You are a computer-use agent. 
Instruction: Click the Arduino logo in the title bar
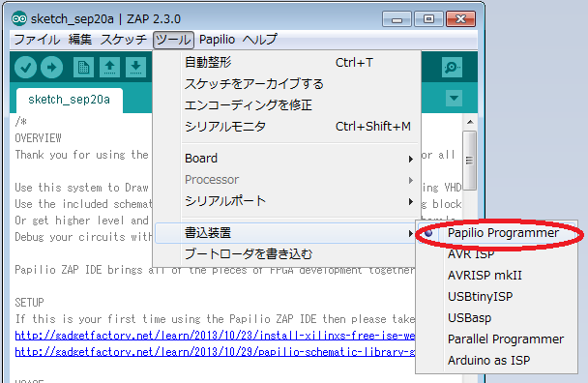click(19, 18)
